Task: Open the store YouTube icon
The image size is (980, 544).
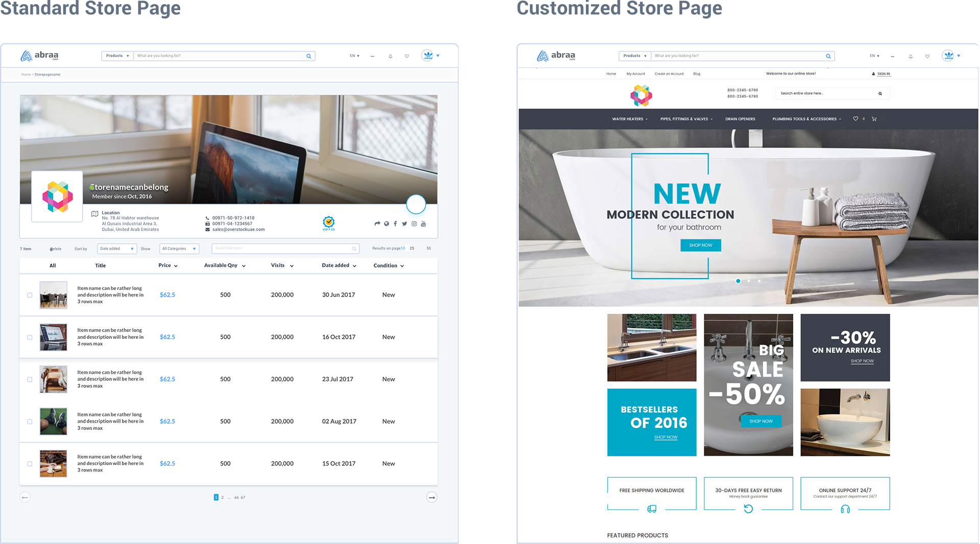Action: (423, 224)
